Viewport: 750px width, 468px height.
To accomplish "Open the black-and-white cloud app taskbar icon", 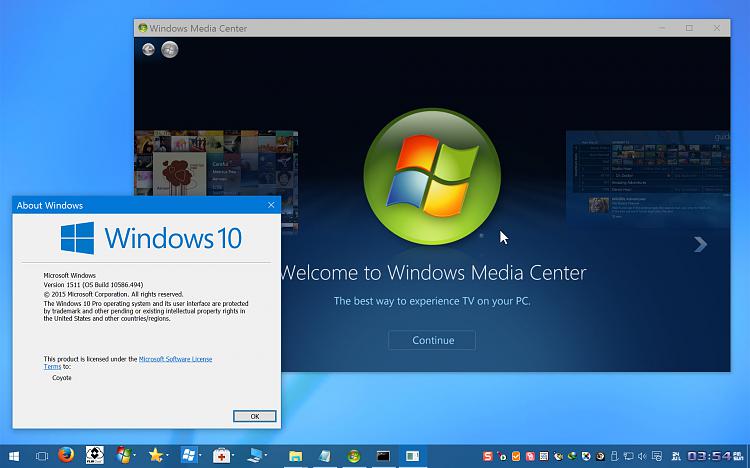I will pyautogui.click(x=95, y=455).
